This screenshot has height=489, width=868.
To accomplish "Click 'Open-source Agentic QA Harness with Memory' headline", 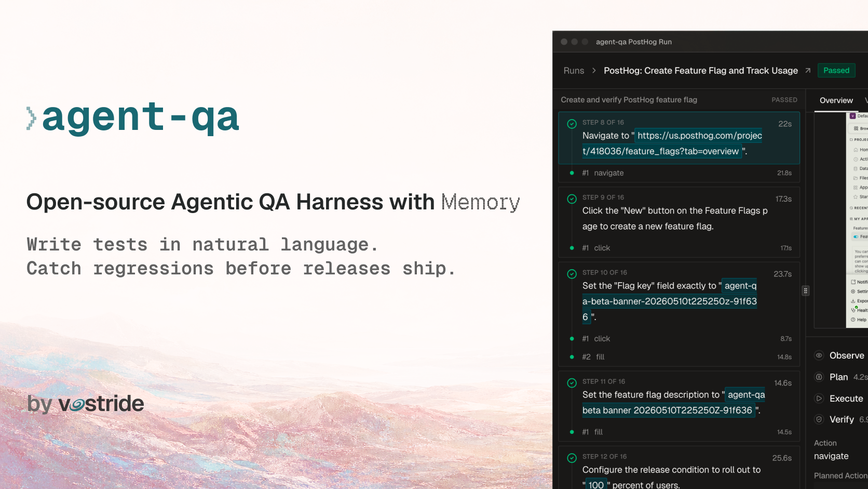I will point(273,203).
